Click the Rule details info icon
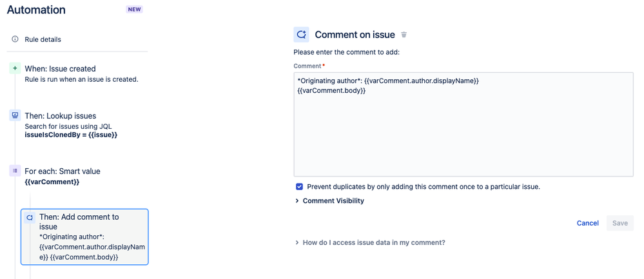644x279 pixels. 15,39
